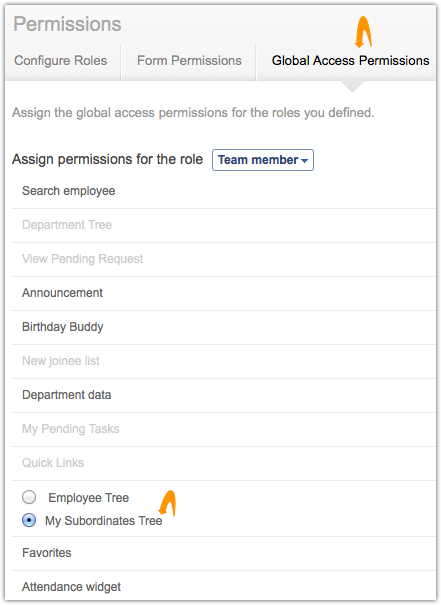This screenshot has width=441, height=605.
Task: Select the Global Access Permissions tab
Action: coord(350,61)
